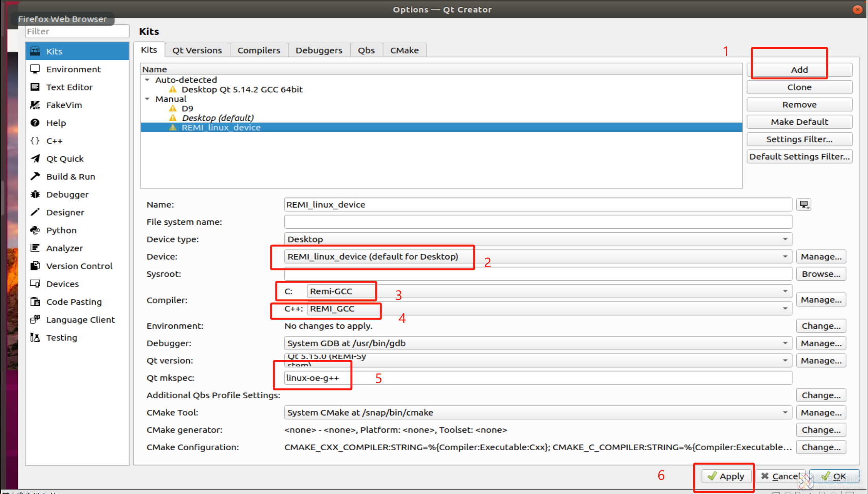Click the kit Name input field
868x494 pixels.
tap(538, 205)
